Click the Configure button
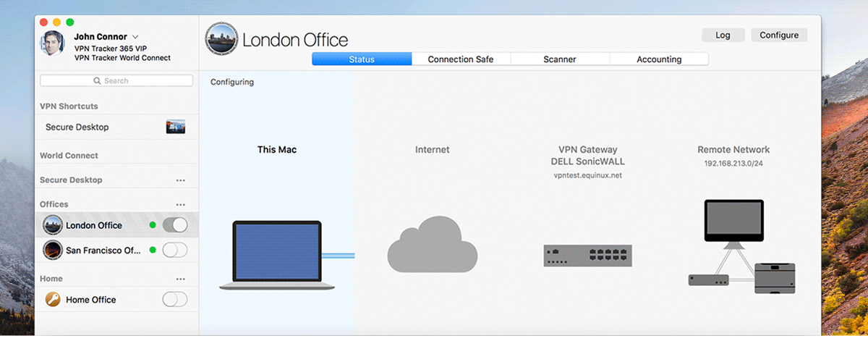This screenshot has height=362, width=868. coord(779,35)
